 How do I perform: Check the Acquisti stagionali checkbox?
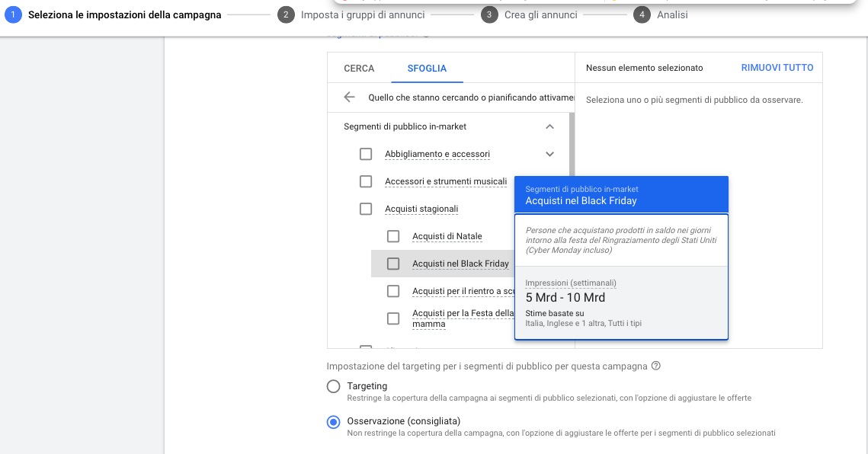[366, 209]
